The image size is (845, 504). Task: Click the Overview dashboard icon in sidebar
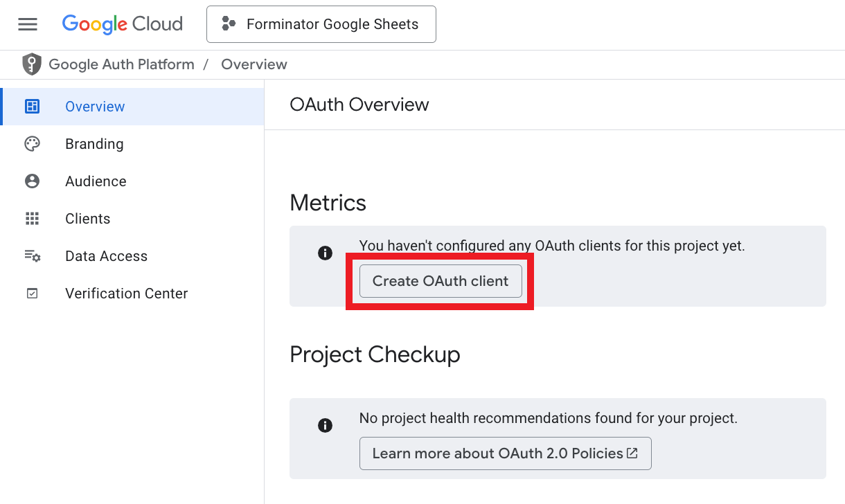coord(32,107)
